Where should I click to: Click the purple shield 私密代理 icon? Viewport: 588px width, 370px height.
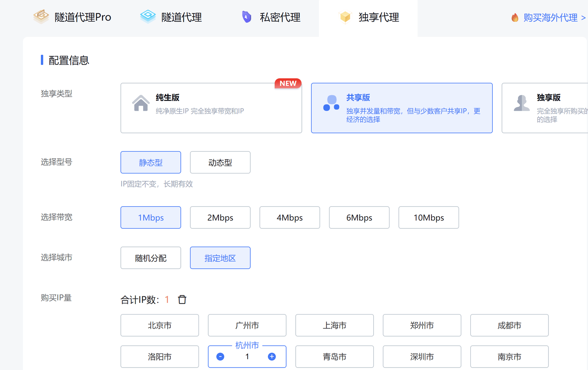point(247,17)
